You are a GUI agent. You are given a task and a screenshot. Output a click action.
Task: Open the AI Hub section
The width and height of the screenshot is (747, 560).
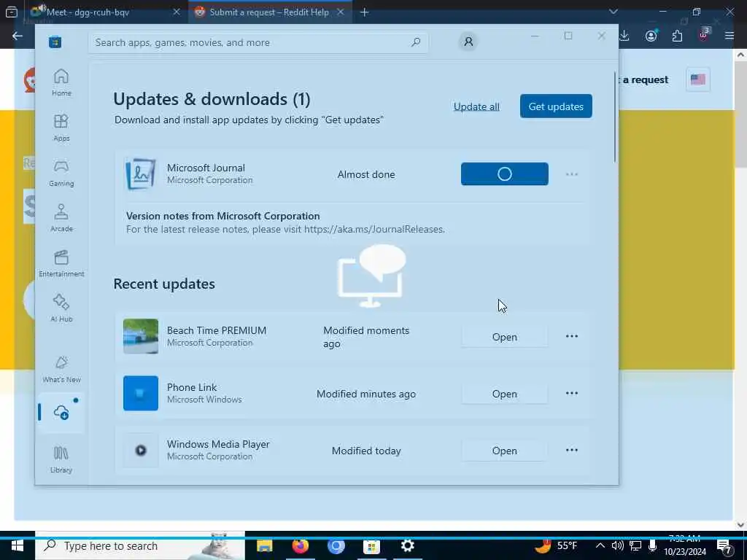tap(61, 308)
